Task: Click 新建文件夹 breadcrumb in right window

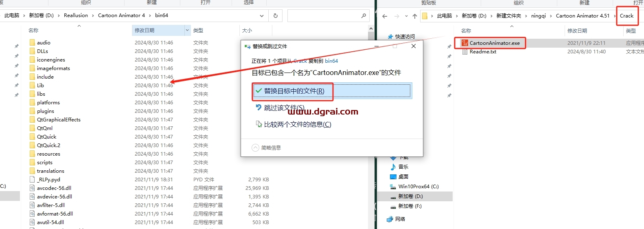Action: pyautogui.click(x=508, y=16)
